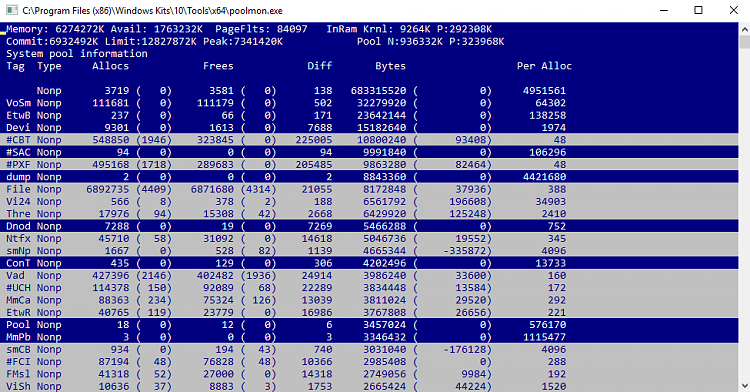This screenshot has width=750, height=392.
Task: Select the Ntfx tag row
Action: [369, 239]
